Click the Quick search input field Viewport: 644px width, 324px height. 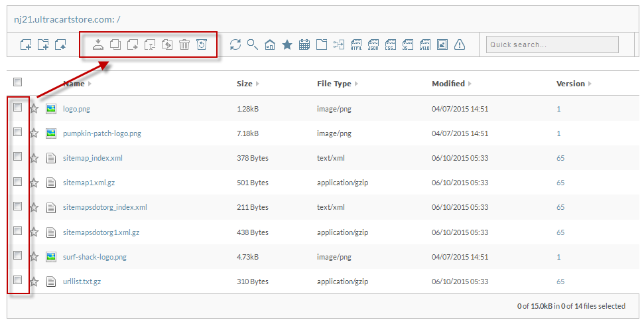point(552,44)
